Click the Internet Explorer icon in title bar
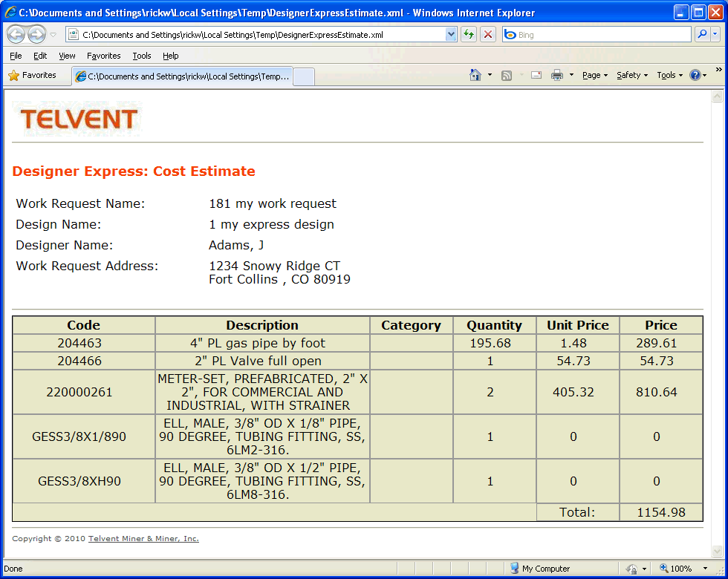The width and height of the screenshot is (728, 579). tap(10, 12)
